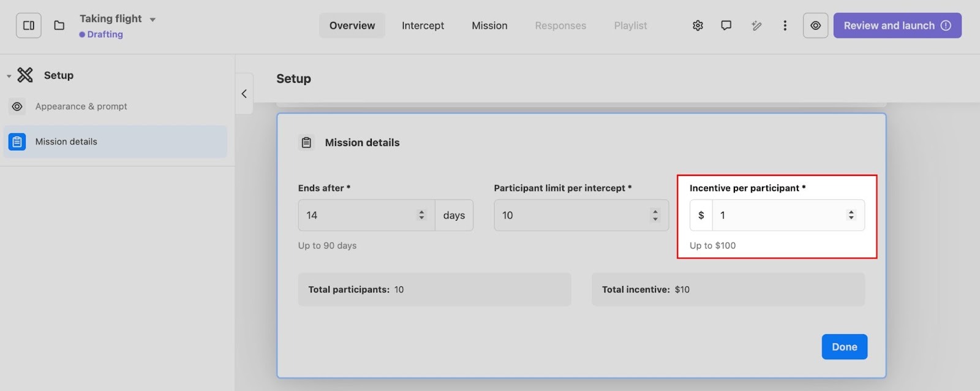Adjust the Participant limit stepper arrows
Screen dimensions: 980x391
pos(655,215)
